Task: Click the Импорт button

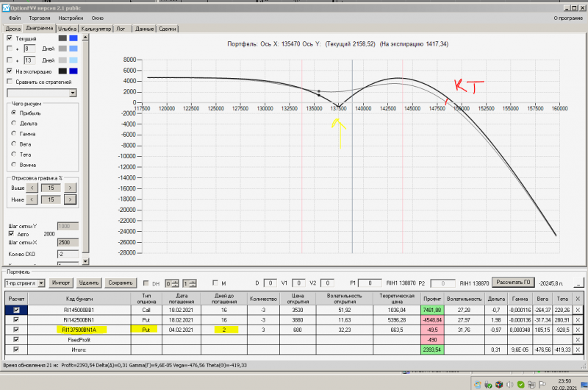Action: [x=61, y=283]
